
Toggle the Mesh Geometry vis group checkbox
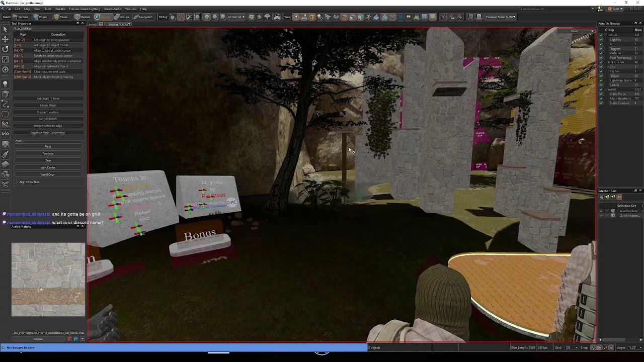point(601,99)
